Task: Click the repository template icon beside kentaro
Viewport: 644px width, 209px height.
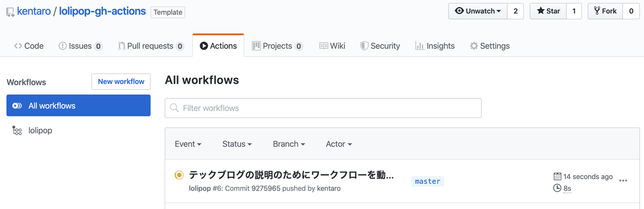Action: pyautogui.click(x=10, y=12)
